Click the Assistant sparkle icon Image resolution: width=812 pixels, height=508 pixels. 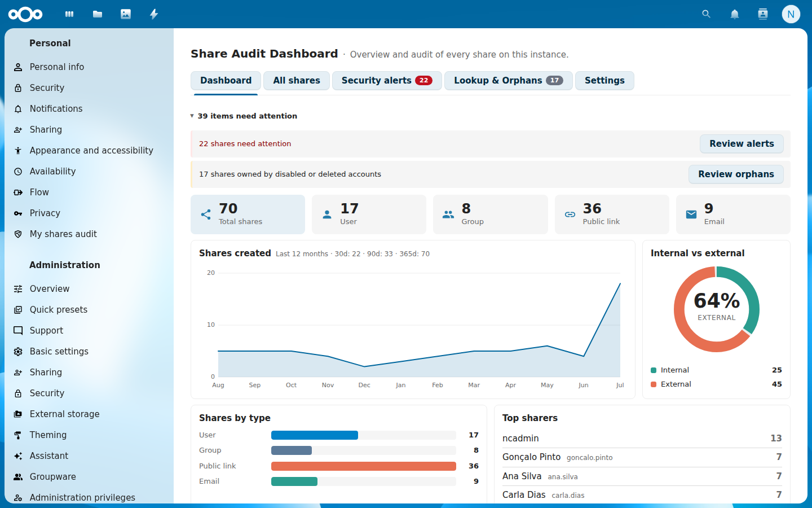[x=18, y=456]
